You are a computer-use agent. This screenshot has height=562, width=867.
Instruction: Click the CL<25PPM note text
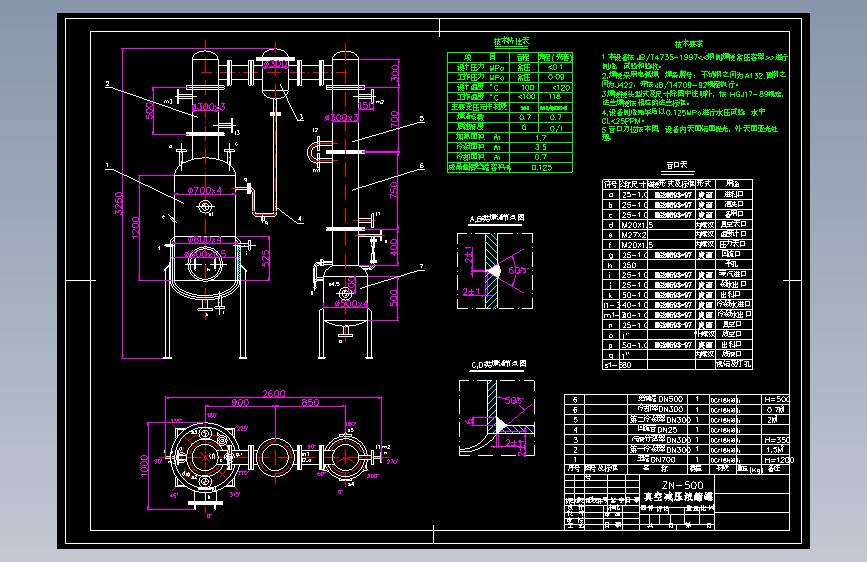coord(621,121)
